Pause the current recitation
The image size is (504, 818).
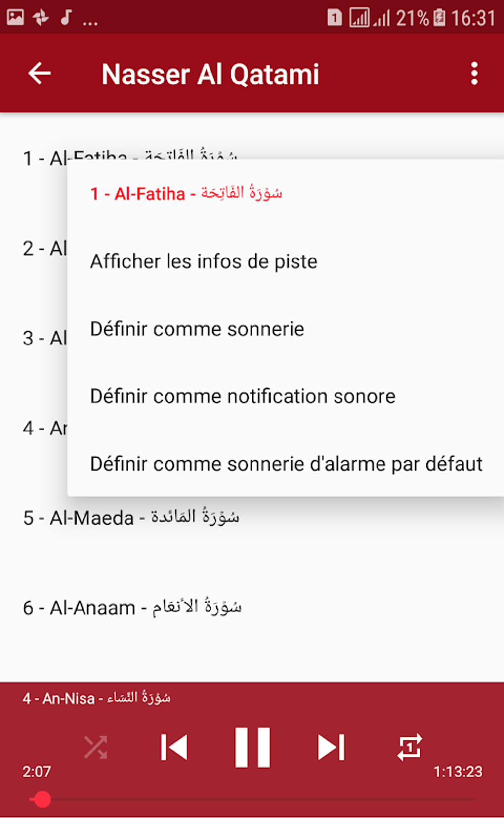pyautogui.click(x=252, y=747)
